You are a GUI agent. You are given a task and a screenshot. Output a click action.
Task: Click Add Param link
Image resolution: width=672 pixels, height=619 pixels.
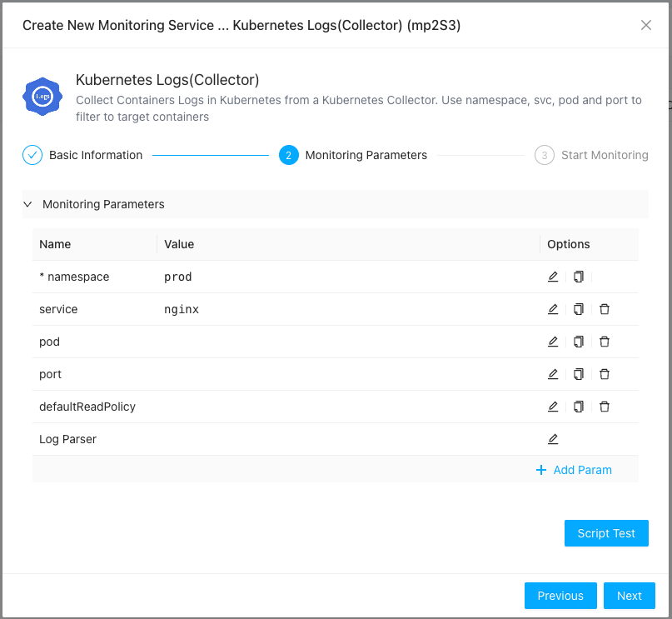574,470
